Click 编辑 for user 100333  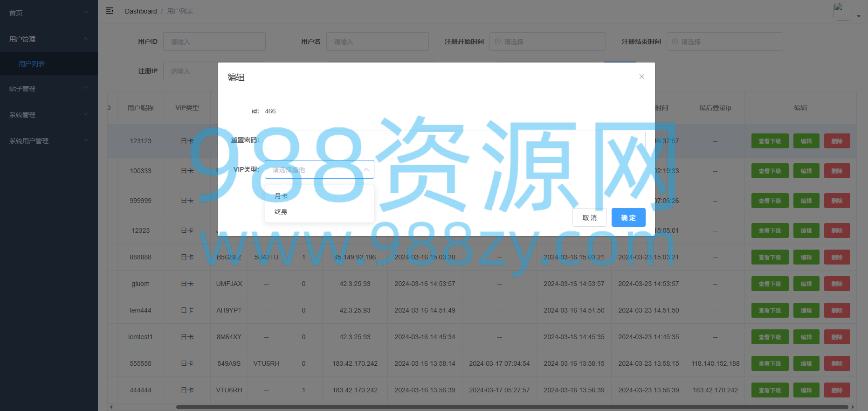pyautogui.click(x=806, y=171)
